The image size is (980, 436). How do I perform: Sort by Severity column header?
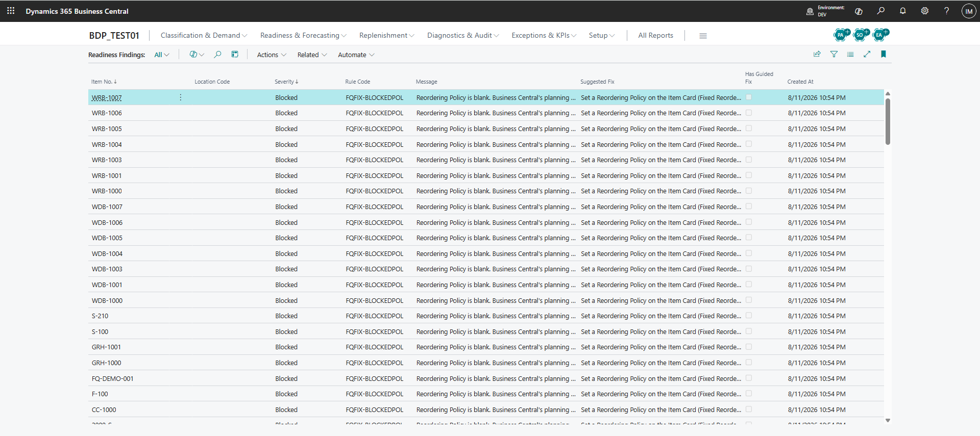pos(286,82)
